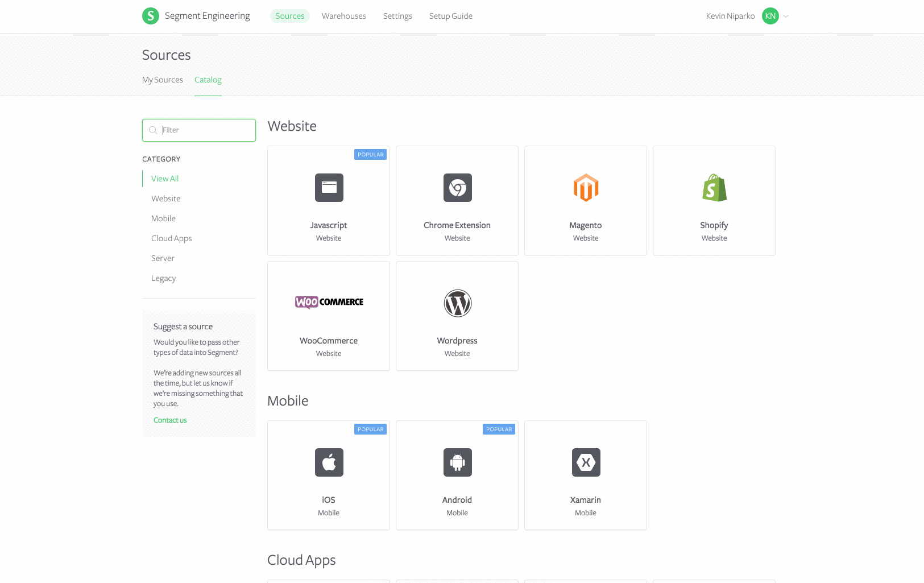Click the Suggest a source heading

click(183, 326)
